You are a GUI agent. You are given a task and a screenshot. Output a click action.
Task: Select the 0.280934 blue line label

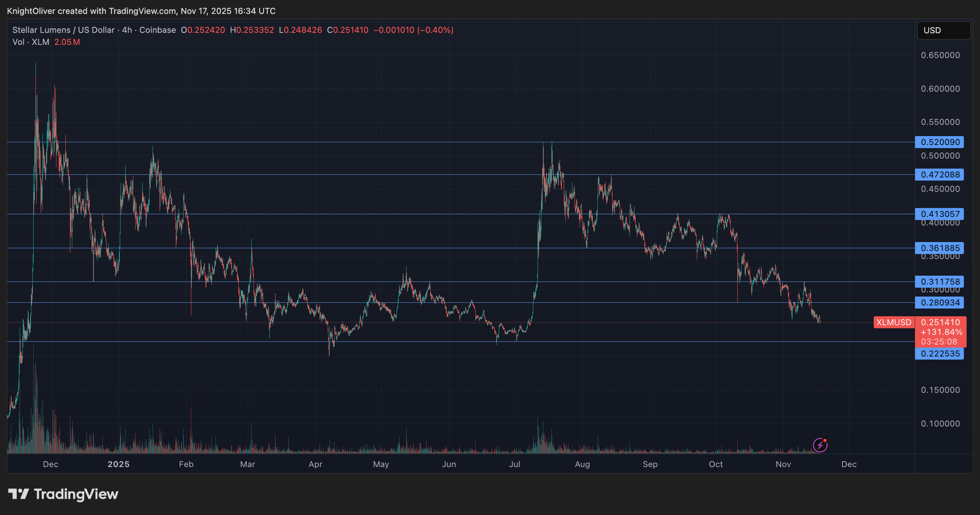point(939,302)
